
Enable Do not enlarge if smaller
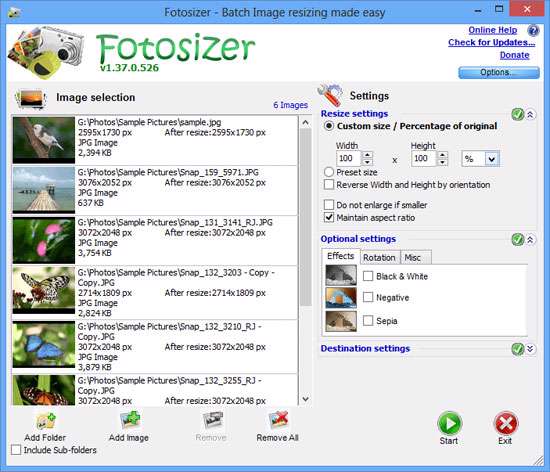point(329,204)
